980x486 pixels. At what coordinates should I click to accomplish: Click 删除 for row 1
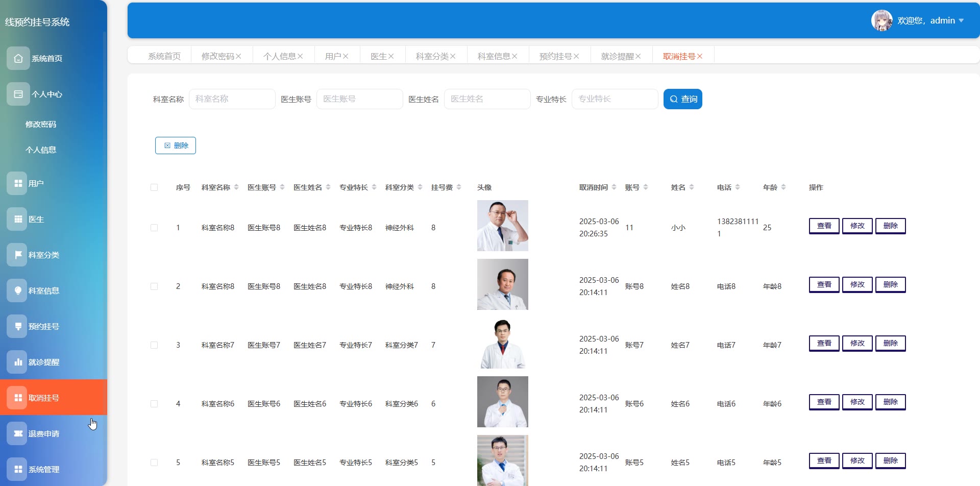891,226
